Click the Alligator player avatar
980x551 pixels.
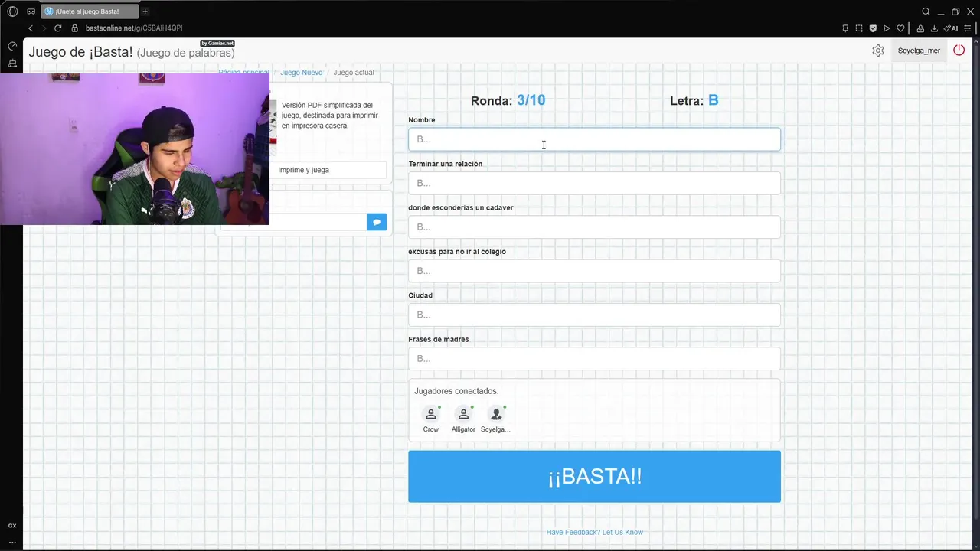pos(463,414)
